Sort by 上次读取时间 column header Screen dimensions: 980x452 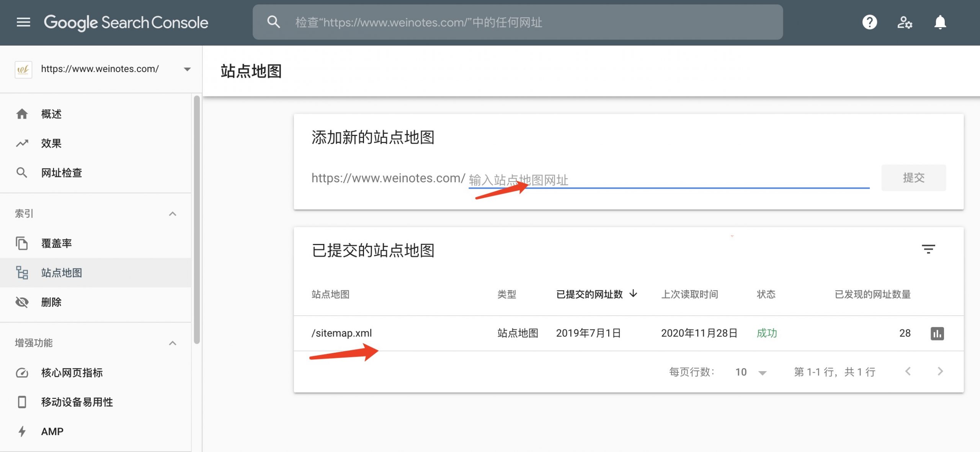pos(689,294)
